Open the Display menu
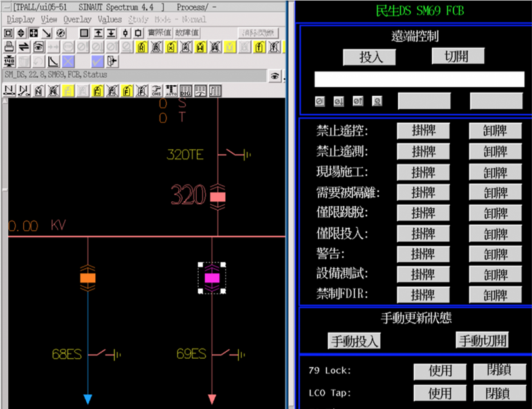The height and width of the screenshot is (409, 532). click(x=21, y=20)
